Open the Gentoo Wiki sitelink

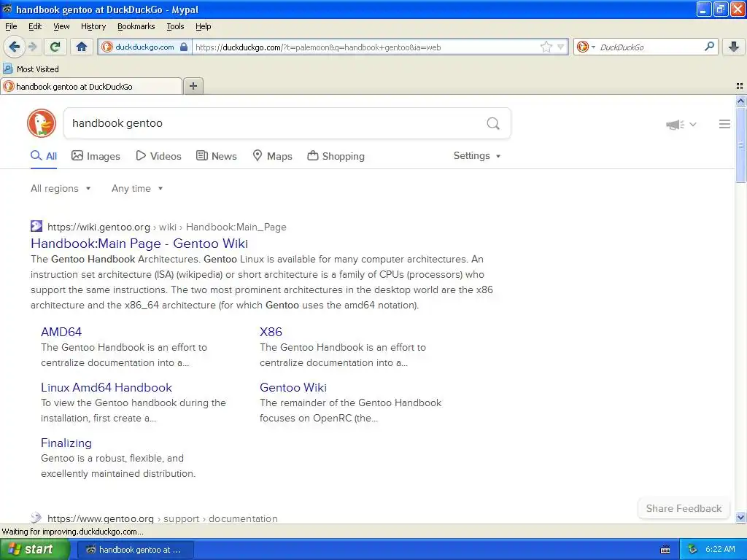[x=293, y=388]
